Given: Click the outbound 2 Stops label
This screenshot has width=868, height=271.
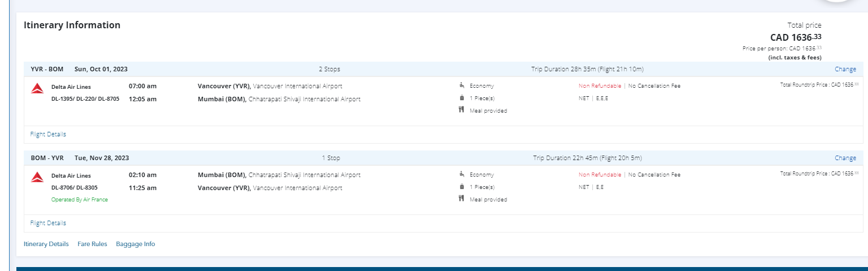Looking at the screenshot, I should coord(329,70).
